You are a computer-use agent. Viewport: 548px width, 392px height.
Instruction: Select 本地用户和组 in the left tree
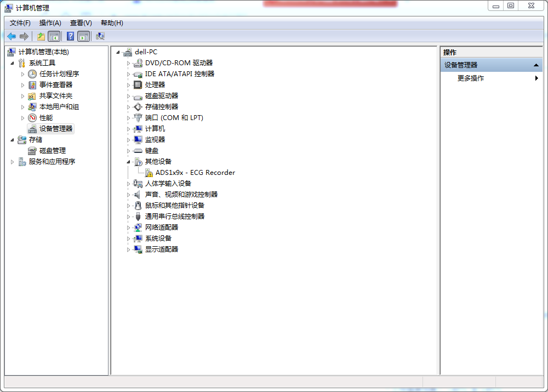(x=59, y=107)
